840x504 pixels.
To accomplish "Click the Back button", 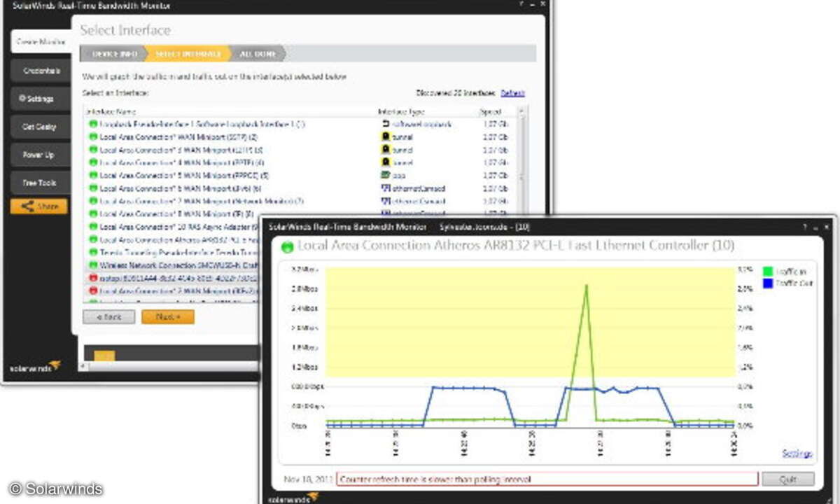I will [108, 317].
